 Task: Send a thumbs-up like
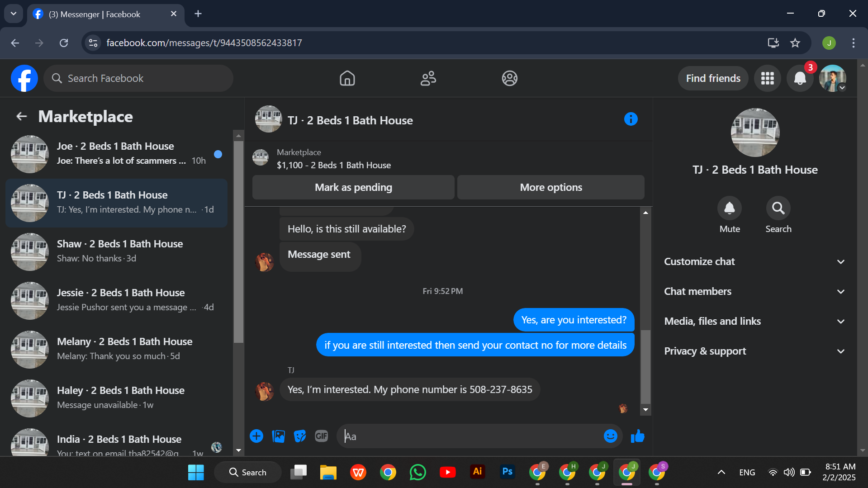point(637,436)
